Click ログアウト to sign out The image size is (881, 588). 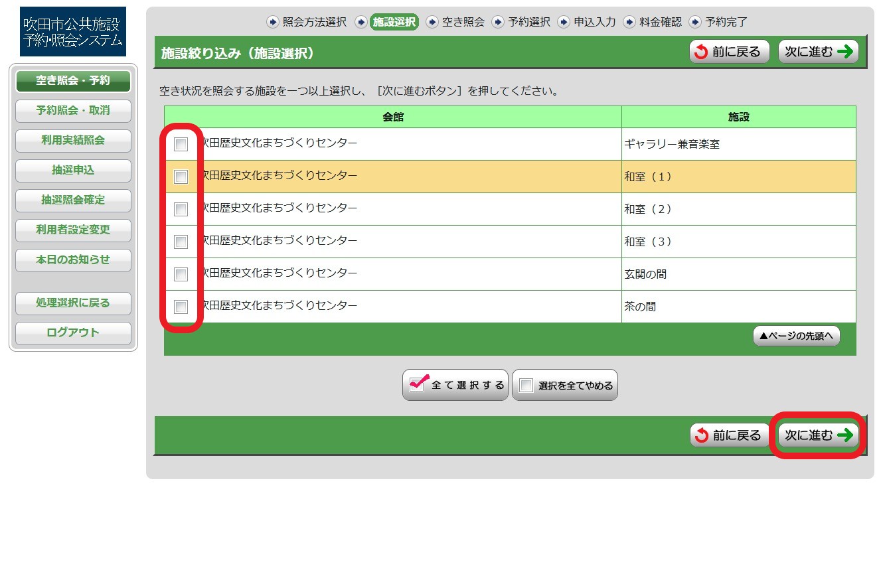[x=73, y=333]
